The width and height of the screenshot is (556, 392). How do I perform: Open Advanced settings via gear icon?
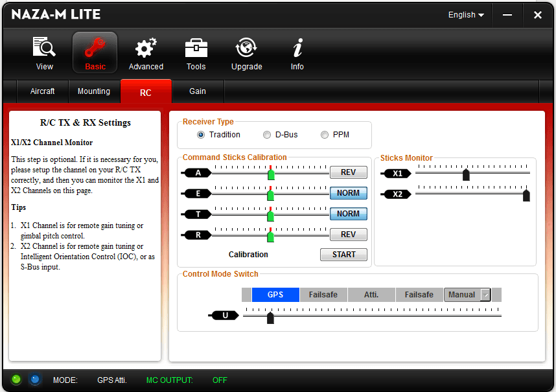pos(145,52)
